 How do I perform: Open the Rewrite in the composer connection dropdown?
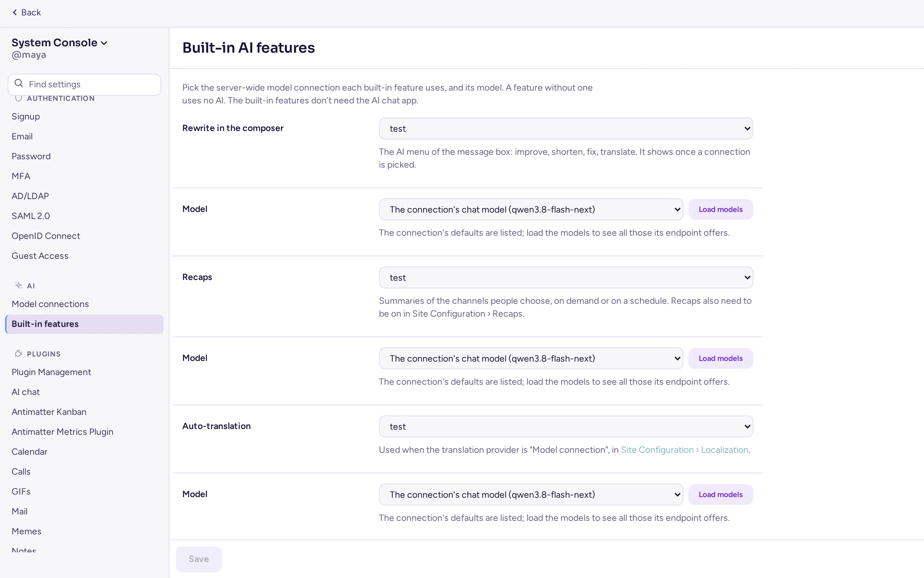(566, 128)
